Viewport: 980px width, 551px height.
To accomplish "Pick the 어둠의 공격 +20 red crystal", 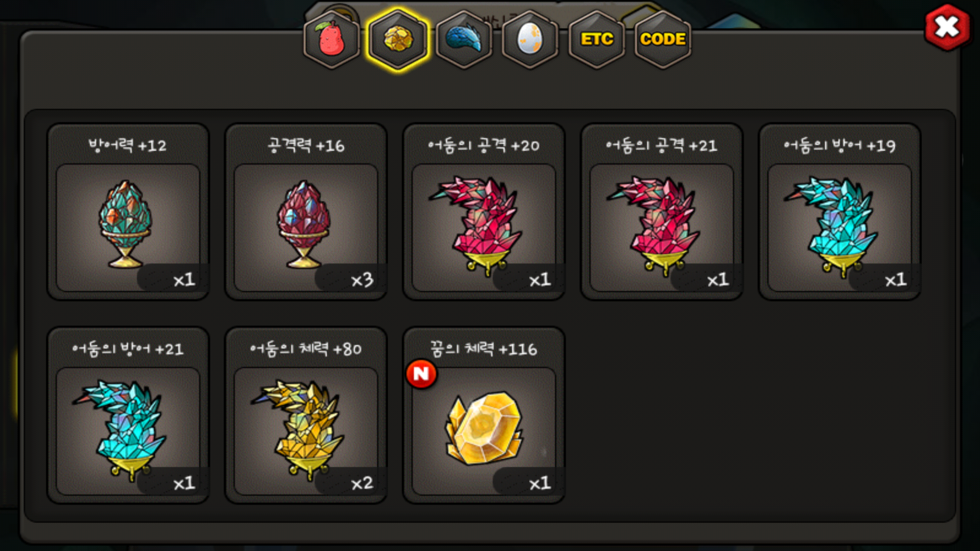I will (483, 228).
